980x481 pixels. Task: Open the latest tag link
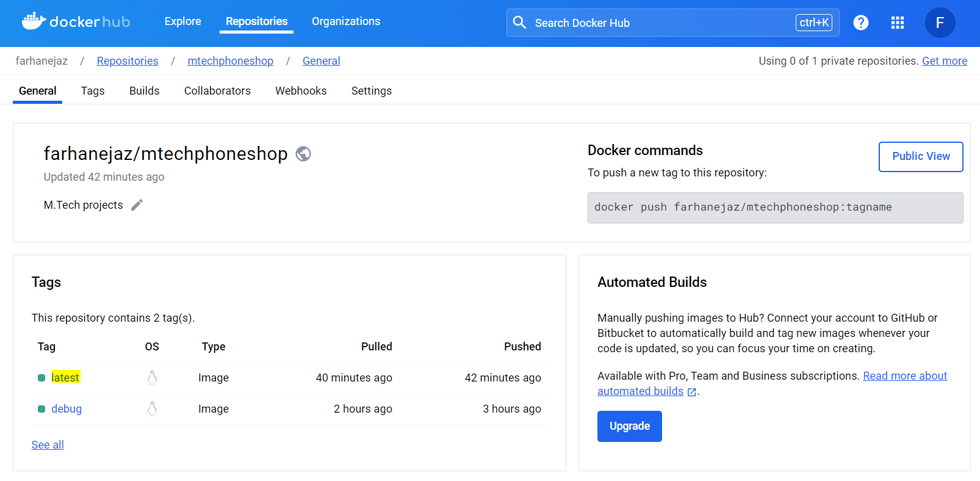[x=65, y=378]
